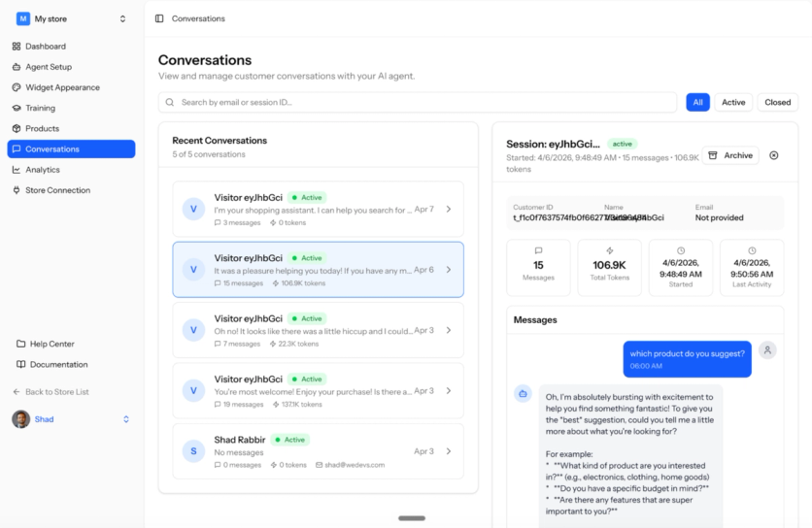Open Conversations in the sidebar
812x528 pixels.
[x=72, y=149]
